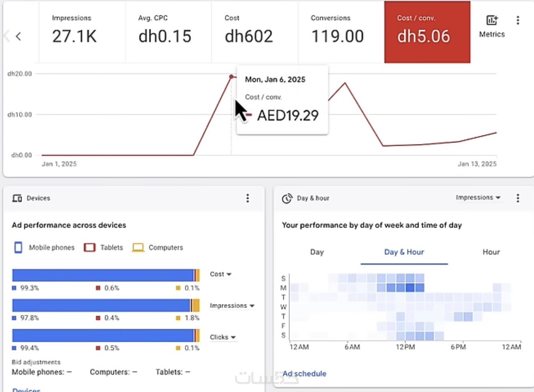
Task: Click the darkest Monday heatmap cell
Action: click(x=410, y=287)
